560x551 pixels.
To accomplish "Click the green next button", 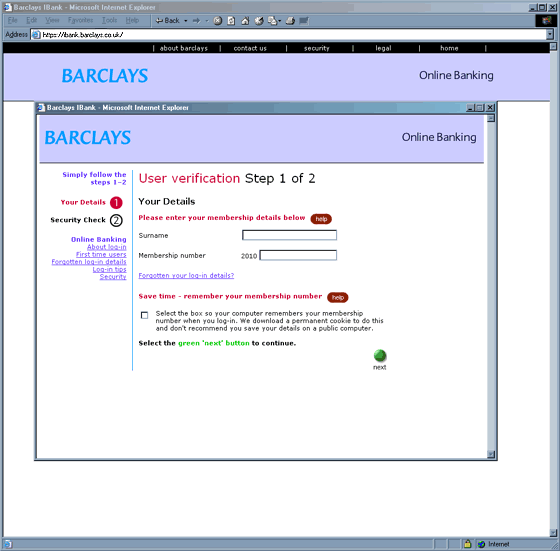I will (x=380, y=356).
